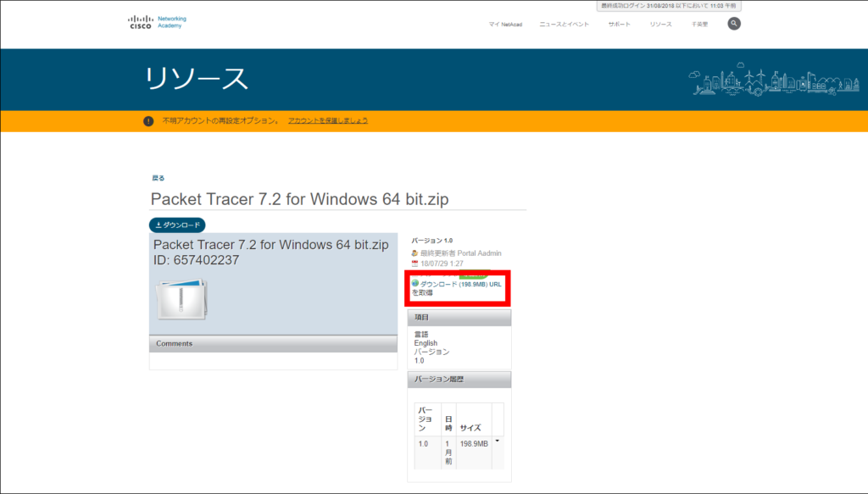Click the last login notice at top

tap(669, 6)
